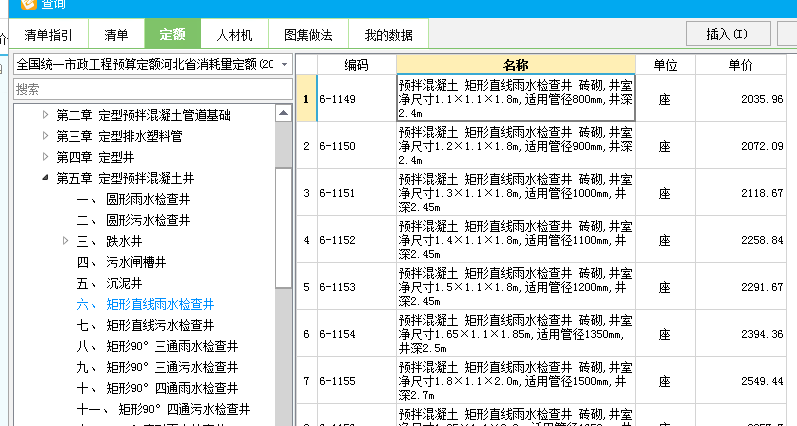797x426 pixels.
Task: Select 第五章 定型预拌混凝土井 chapter
Action: [125, 178]
